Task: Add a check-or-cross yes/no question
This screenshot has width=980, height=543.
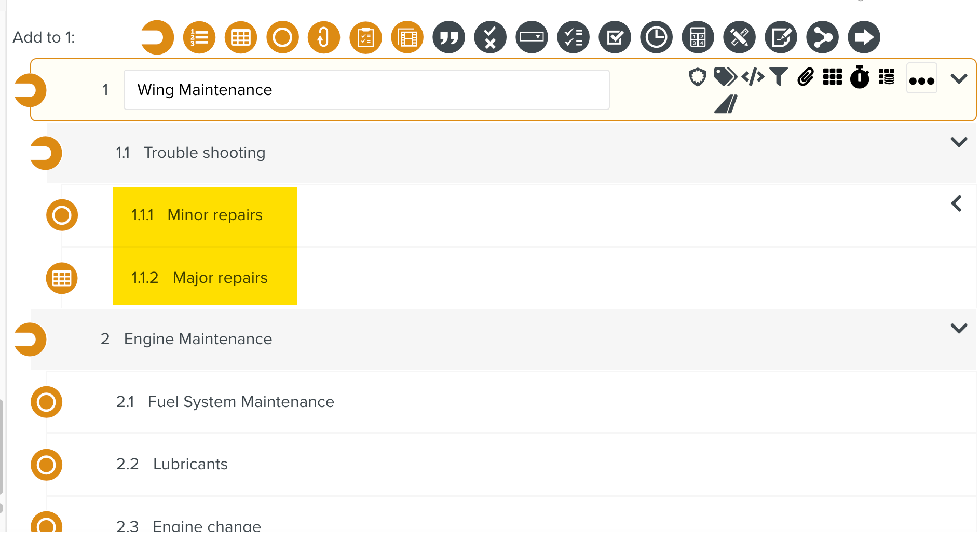Action: coord(490,37)
